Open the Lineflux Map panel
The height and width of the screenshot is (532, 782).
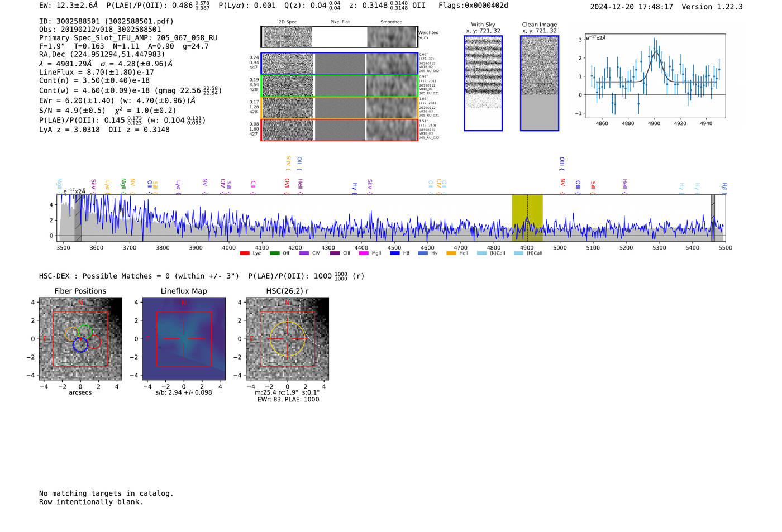(x=184, y=339)
